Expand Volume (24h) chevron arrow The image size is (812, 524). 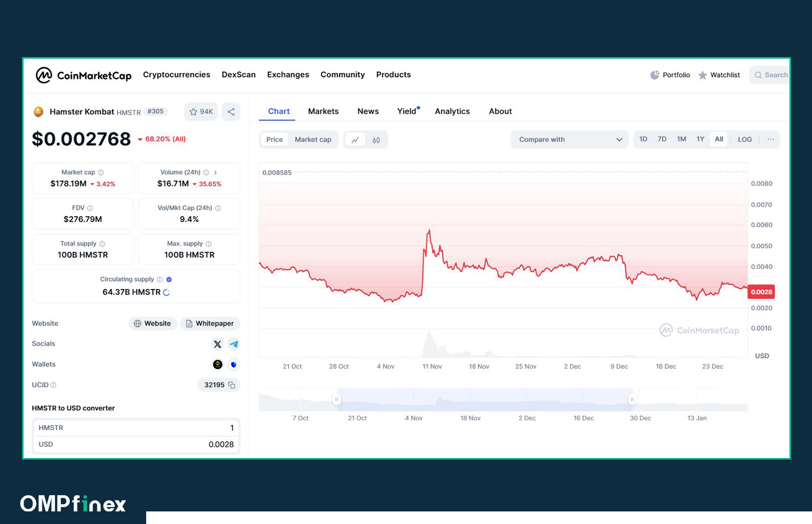215,172
